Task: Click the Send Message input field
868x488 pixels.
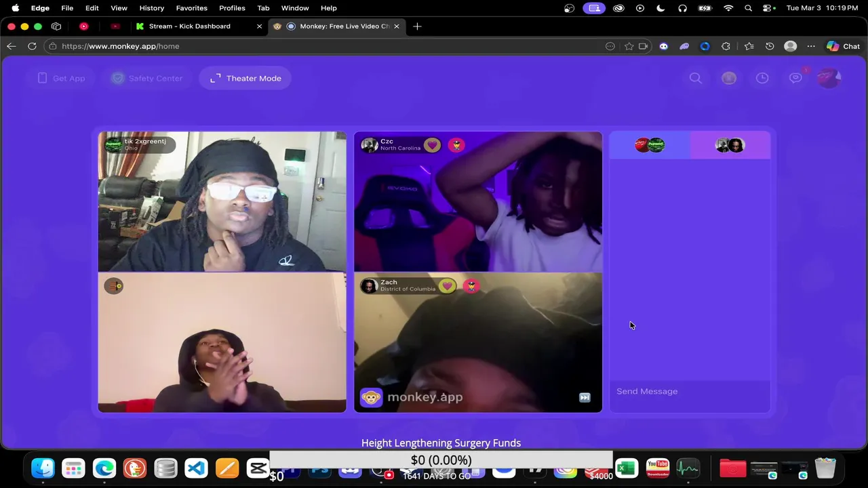Action: (x=690, y=391)
